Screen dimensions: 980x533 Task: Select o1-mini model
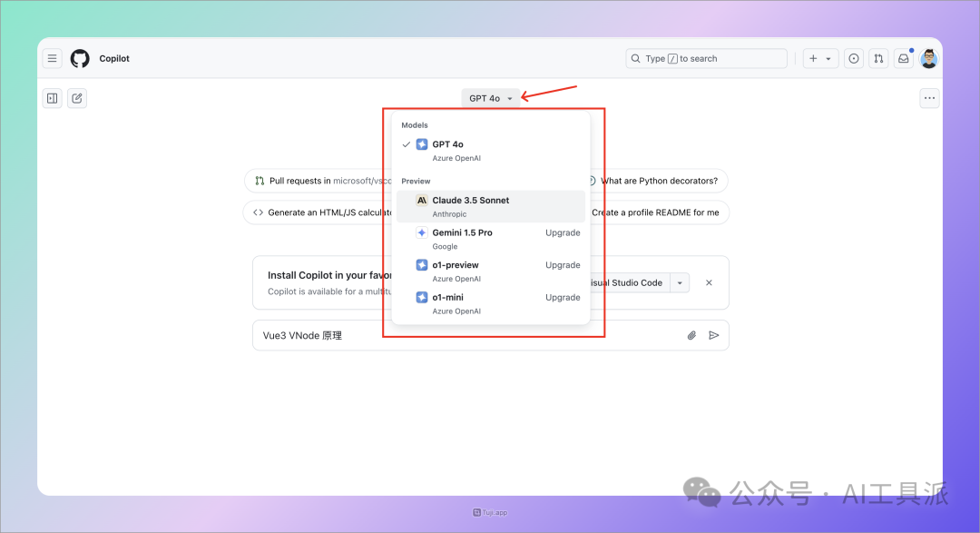click(x=491, y=303)
